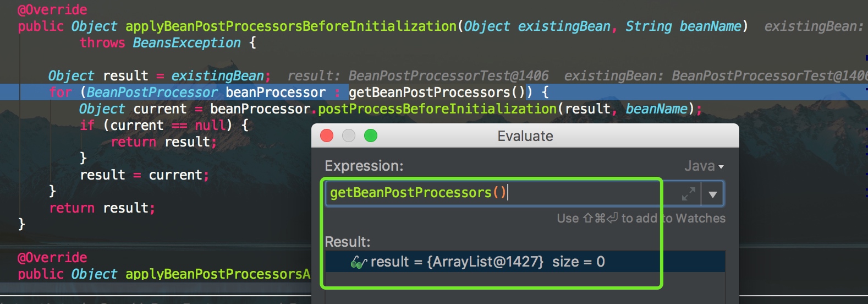Open the expression history dropdown arrow
The image size is (868, 304).
click(713, 194)
